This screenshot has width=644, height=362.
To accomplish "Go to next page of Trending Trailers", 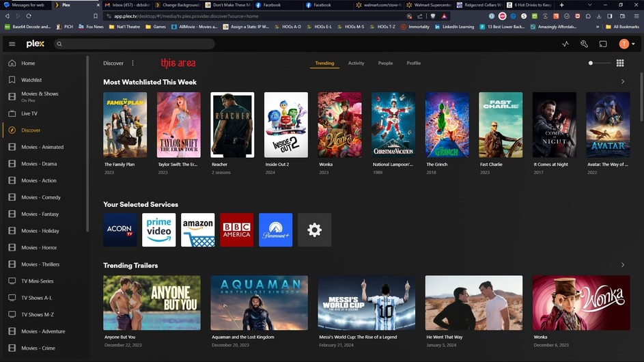I will coord(623,265).
